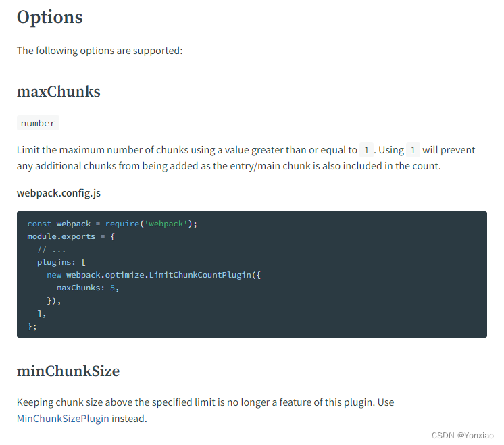The height and width of the screenshot is (445, 504).
Task: Click the plugins: [ code line
Action: (x=61, y=262)
